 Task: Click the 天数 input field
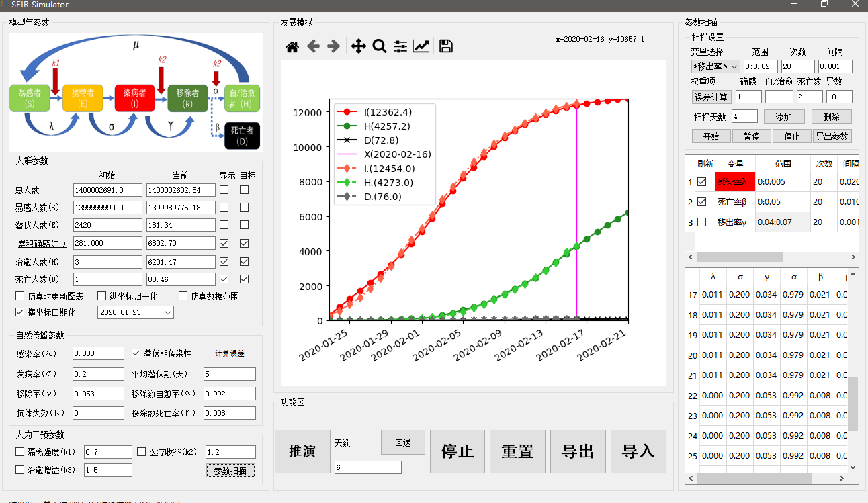tap(367, 467)
